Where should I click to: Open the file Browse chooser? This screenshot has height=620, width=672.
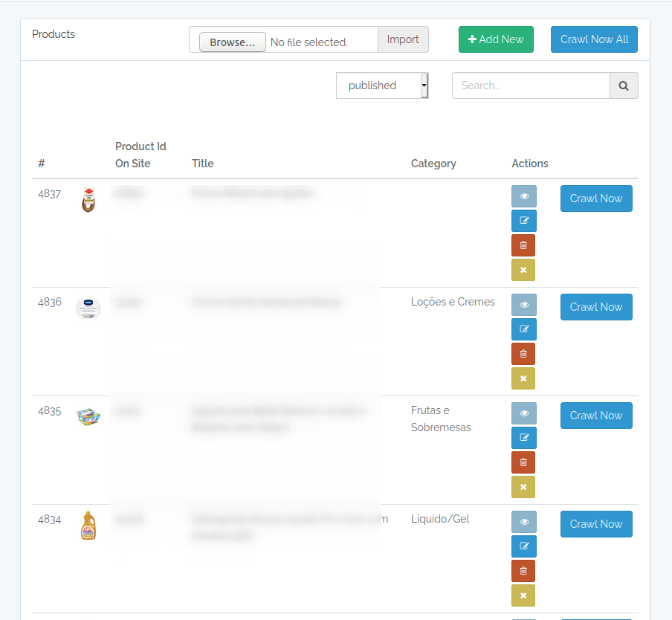230,42
